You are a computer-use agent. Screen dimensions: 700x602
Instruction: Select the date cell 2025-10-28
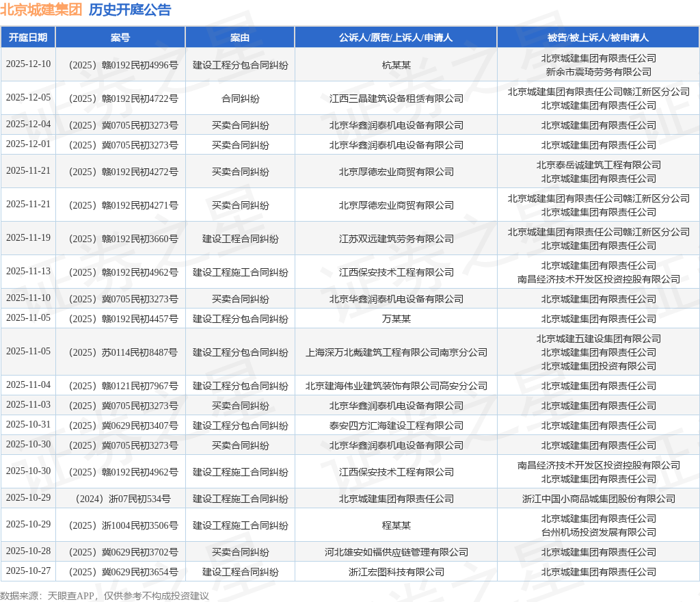28,551
